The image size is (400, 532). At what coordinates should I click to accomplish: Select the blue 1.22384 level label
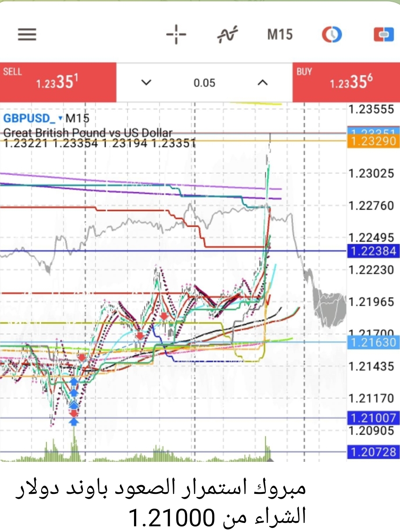click(x=372, y=251)
